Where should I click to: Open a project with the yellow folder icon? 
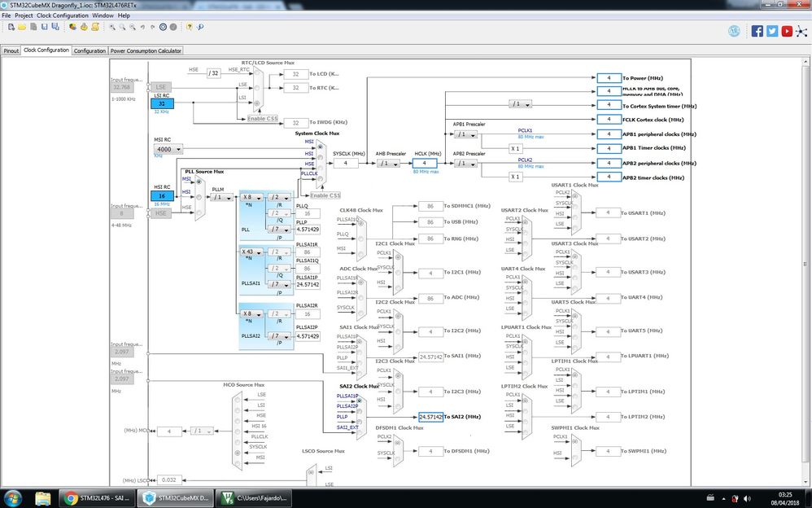click(x=22, y=27)
